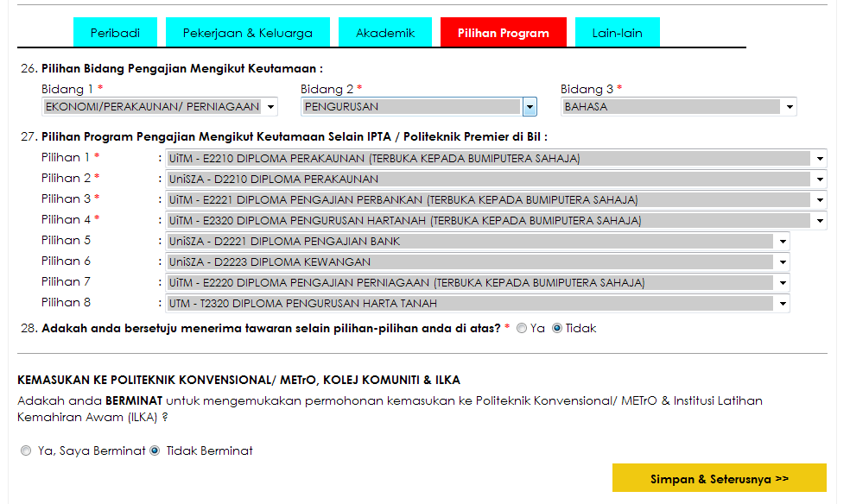Go to the Akademik tab
Screen dimensions: 850x504
385,33
